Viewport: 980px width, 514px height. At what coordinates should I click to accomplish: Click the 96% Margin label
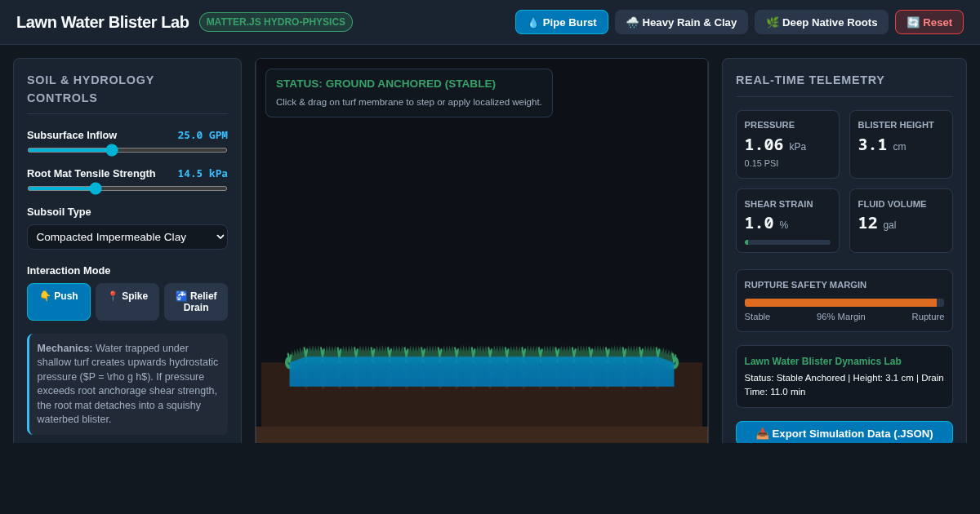[841, 317]
